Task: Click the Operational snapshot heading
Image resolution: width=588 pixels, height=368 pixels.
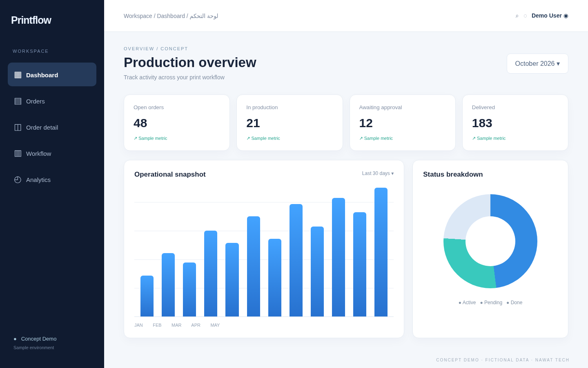Action: pos(170,175)
